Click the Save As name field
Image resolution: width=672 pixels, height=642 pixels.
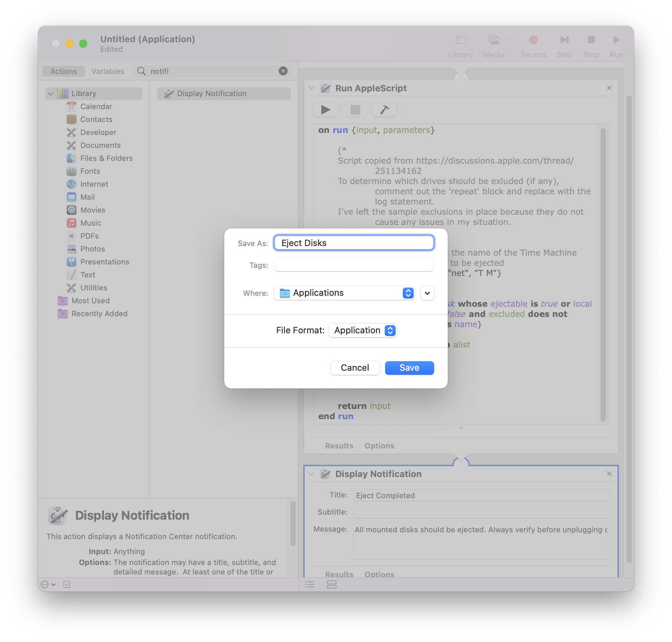(x=354, y=243)
